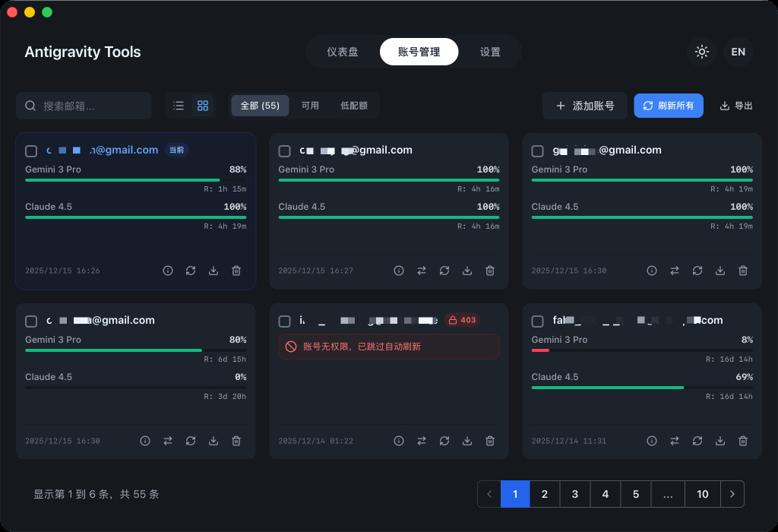The width and height of the screenshot is (778, 532).
Task: Select the current account checkbox
Action: pos(31,151)
